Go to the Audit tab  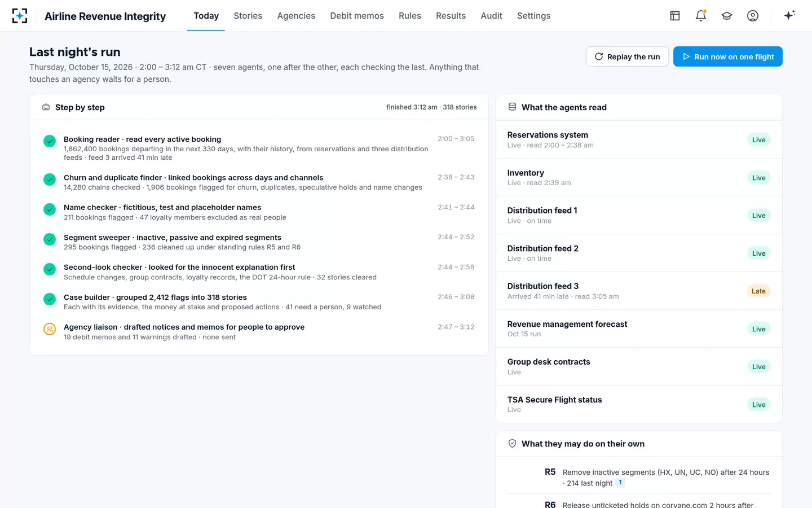tap(491, 16)
